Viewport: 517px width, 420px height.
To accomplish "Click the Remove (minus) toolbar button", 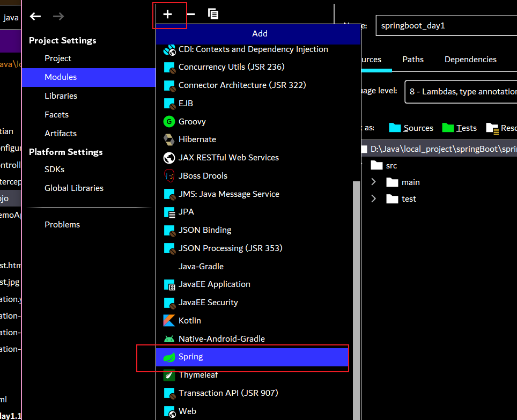I will pyautogui.click(x=191, y=14).
